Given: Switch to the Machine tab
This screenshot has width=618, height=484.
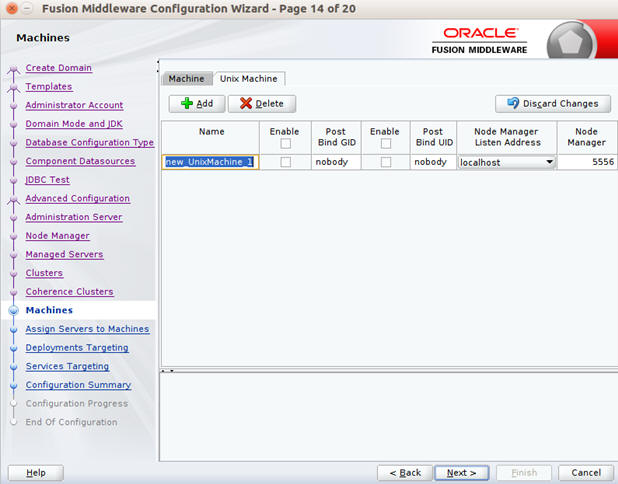Looking at the screenshot, I should tap(187, 78).
